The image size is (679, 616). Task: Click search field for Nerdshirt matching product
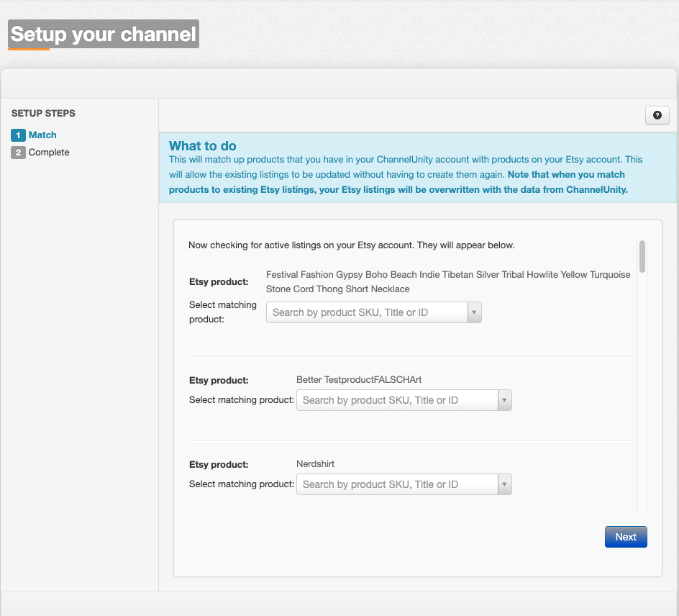point(398,484)
